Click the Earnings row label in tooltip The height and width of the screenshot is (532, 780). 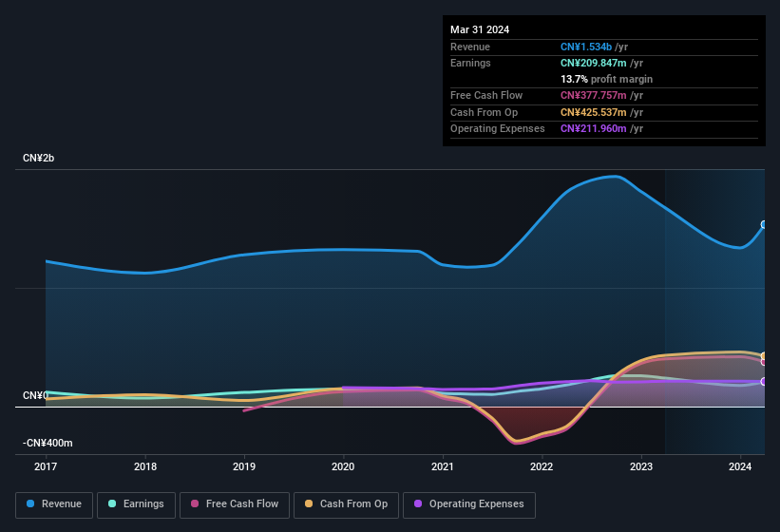click(470, 63)
